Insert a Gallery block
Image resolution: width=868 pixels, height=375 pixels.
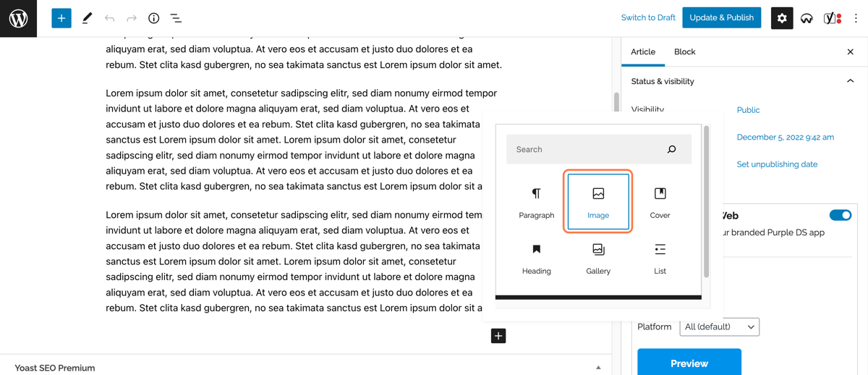pos(598,258)
